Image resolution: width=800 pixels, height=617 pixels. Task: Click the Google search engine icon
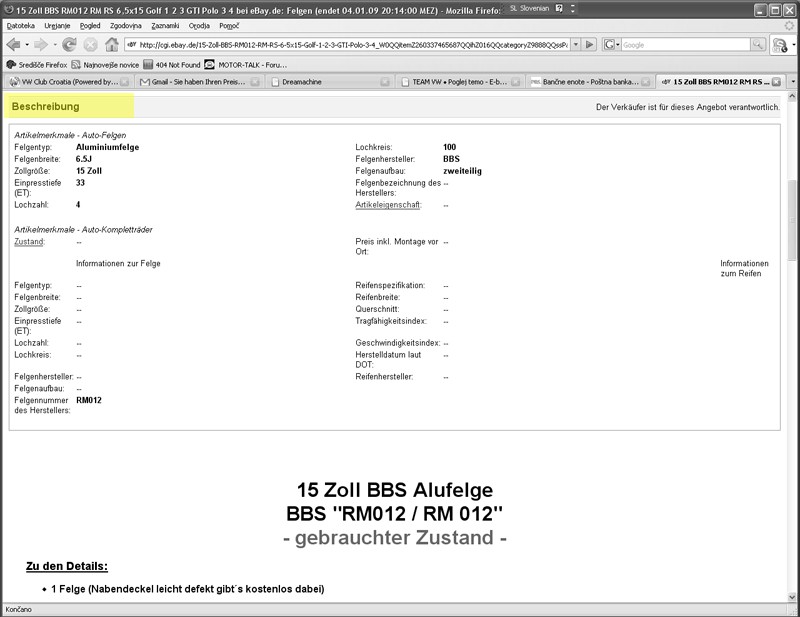(609, 45)
